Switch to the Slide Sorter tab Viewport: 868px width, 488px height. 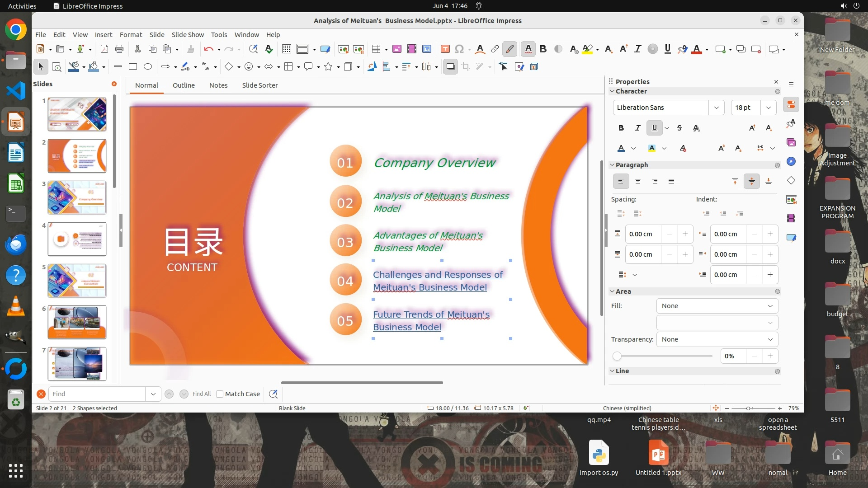(259, 85)
